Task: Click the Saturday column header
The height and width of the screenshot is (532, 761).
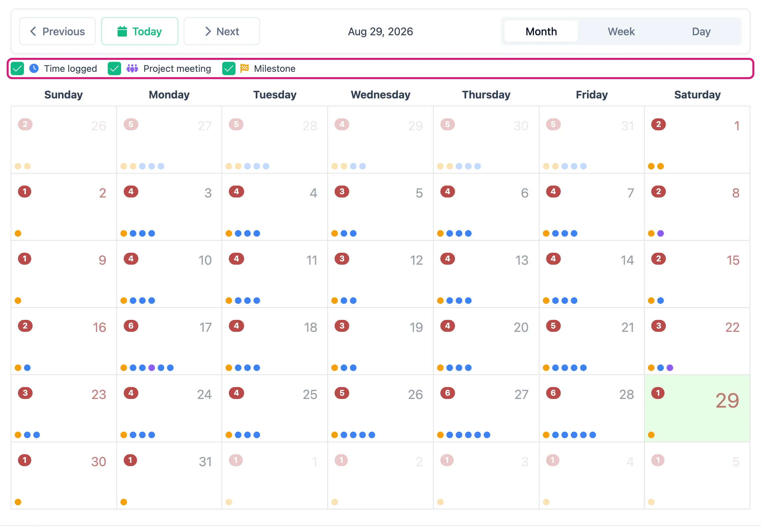Action: [x=697, y=95]
